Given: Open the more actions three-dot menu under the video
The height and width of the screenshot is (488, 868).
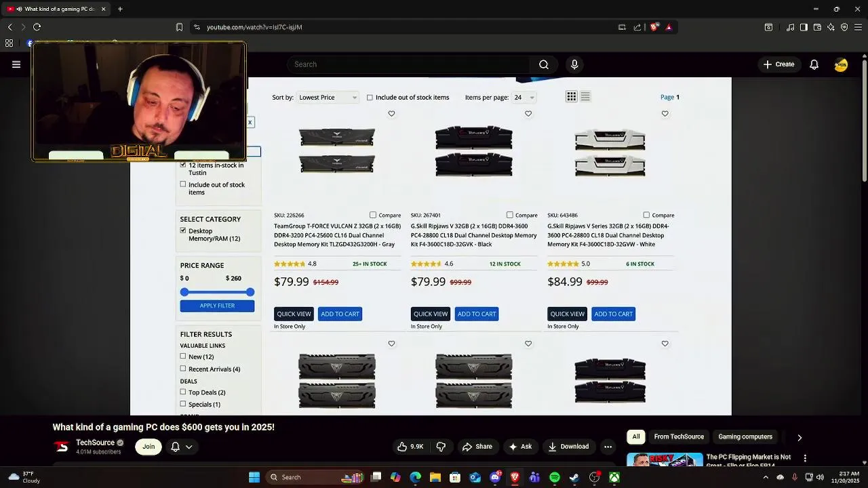Looking at the screenshot, I should (x=608, y=447).
